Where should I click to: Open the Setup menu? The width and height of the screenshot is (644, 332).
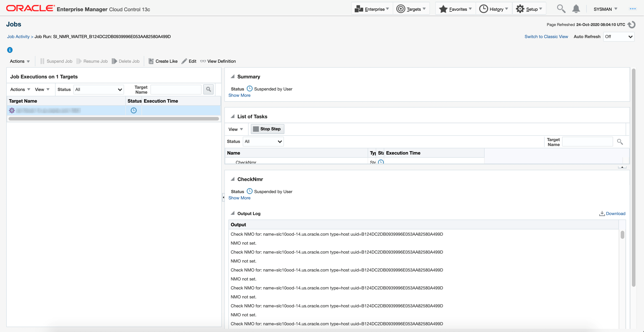coord(529,9)
